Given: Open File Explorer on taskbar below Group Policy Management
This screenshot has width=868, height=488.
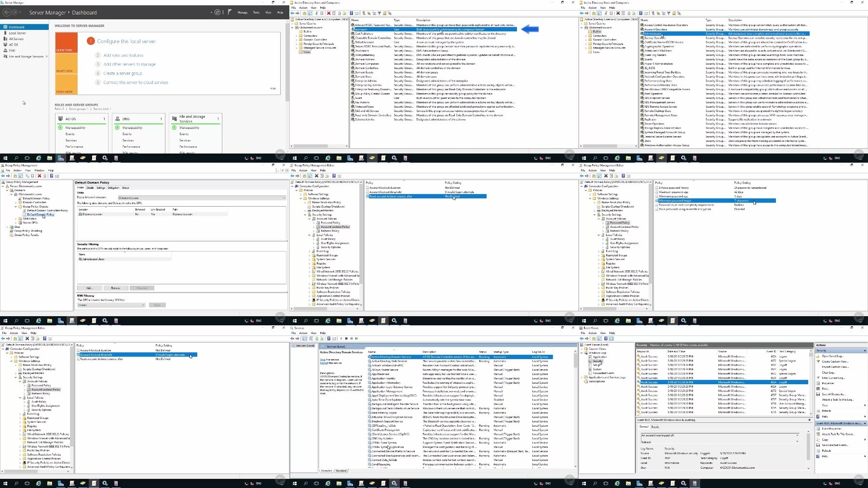Looking at the screenshot, I should tap(50, 321).
